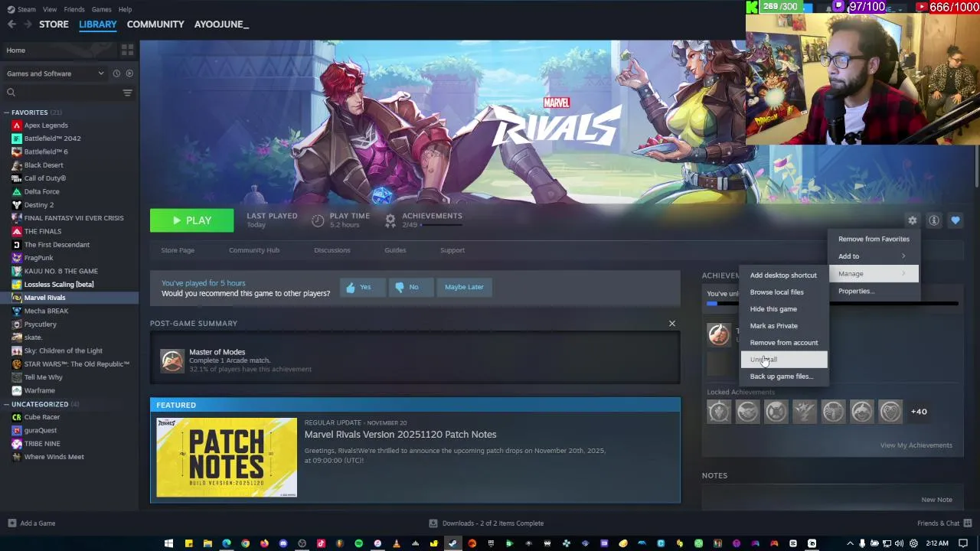Click the ready-to-play filter icon
The width and height of the screenshot is (980, 551).
[129, 73]
